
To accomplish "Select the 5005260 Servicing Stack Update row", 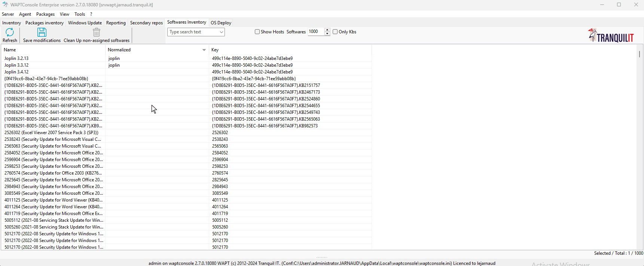I will (186, 227).
